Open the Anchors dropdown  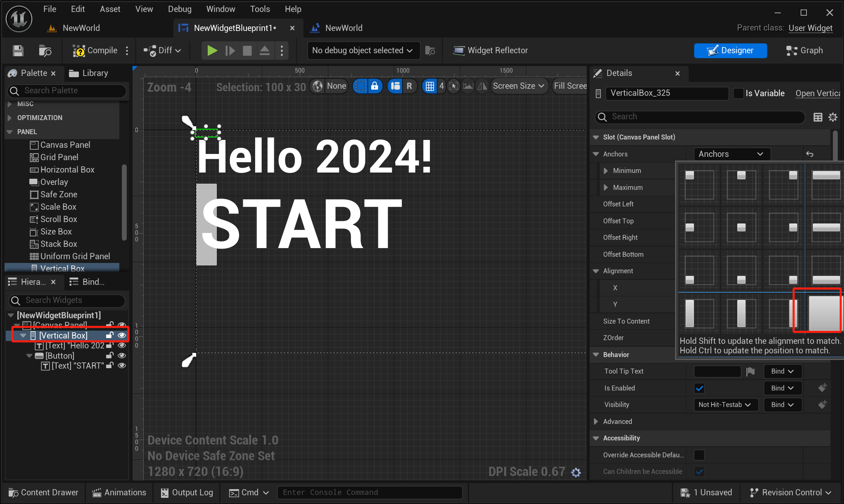[x=732, y=154]
